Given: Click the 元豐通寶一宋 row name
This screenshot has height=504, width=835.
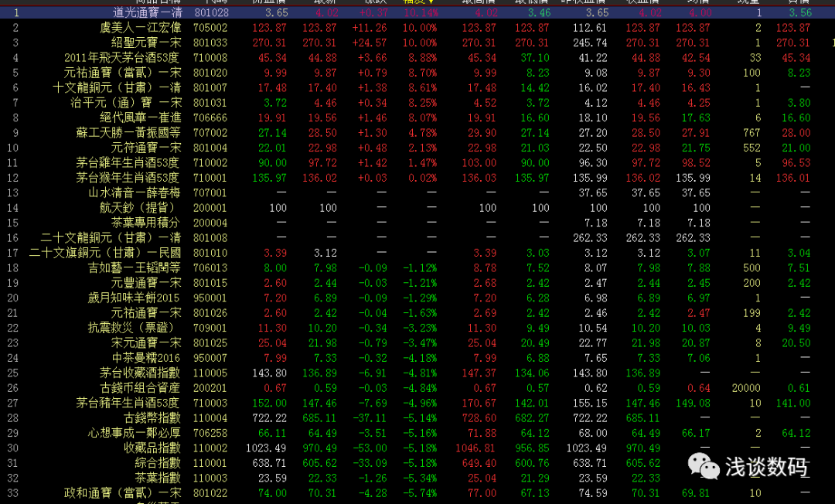Looking at the screenshot, I should [x=146, y=283].
